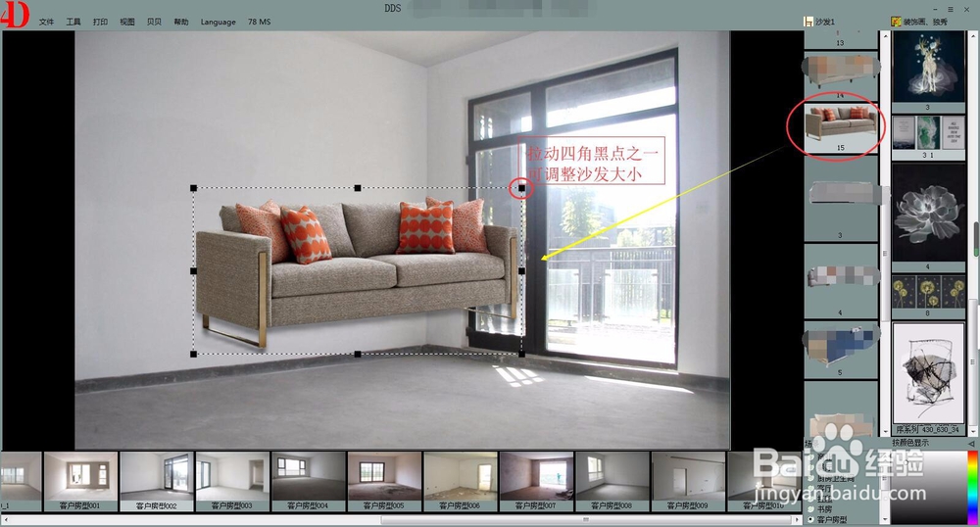980x527 pixels.
Task: Click the up arrow of the painting list scrollbar
Action: (973, 35)
